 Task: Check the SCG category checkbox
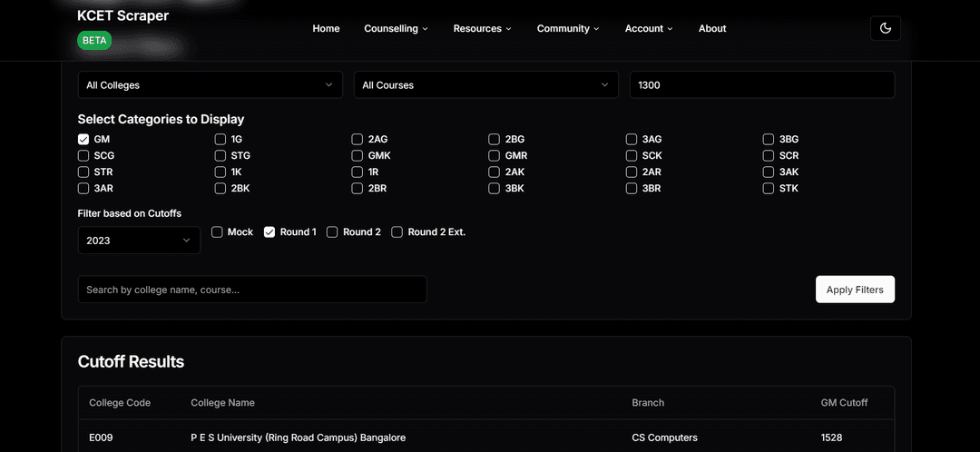click(x=83, y=156)
